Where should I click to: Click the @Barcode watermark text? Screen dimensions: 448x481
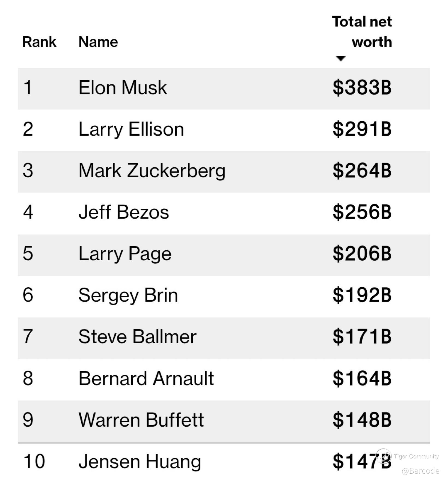point(420,471)
